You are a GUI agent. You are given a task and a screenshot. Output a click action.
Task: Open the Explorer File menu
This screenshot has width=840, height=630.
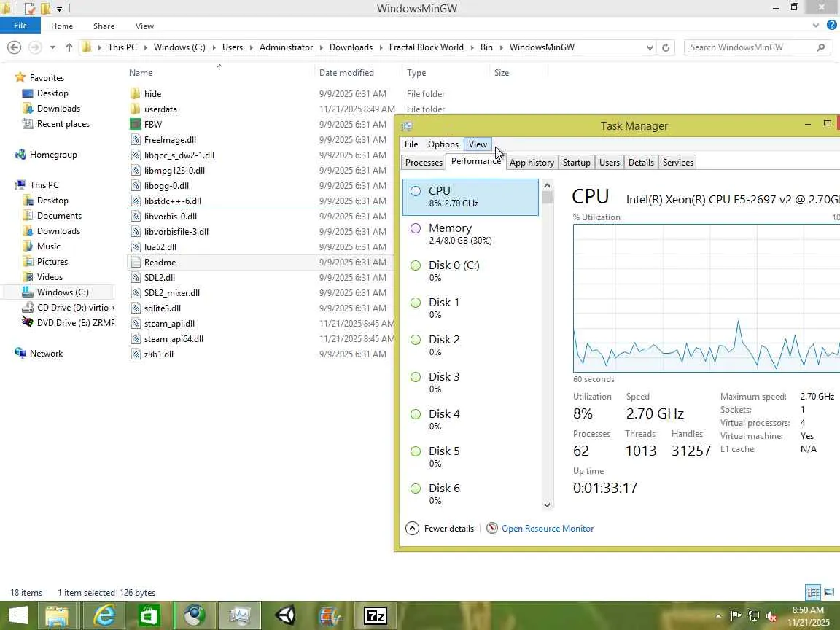pyautogui.click(x=20, y=26)
